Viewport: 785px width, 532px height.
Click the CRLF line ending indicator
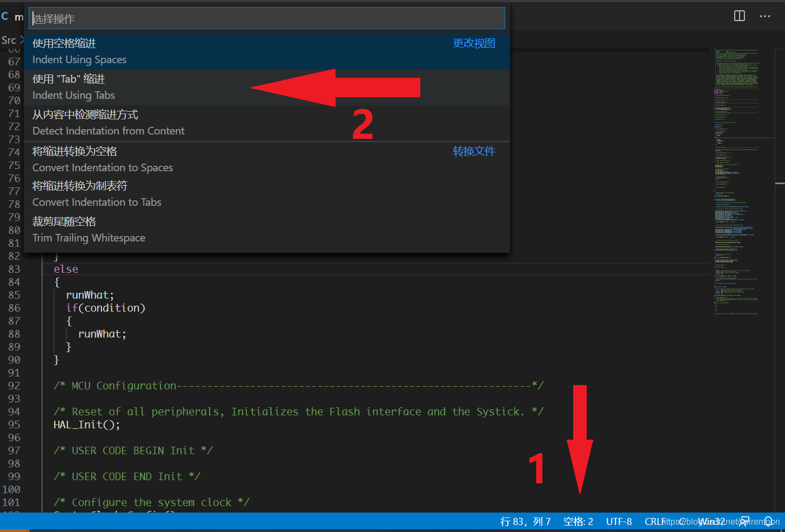click(x=655, y=521)
